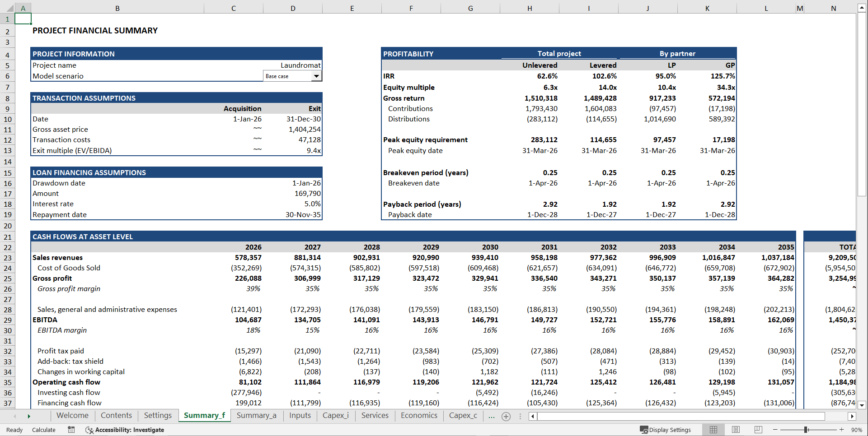Click the Zoom Out minus icon
The image size is (868, 436).
point(774,429)
